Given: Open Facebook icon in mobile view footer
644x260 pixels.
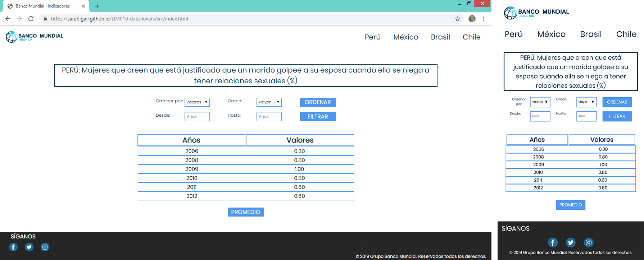Looking at the screenshot, I should [553, 242].
